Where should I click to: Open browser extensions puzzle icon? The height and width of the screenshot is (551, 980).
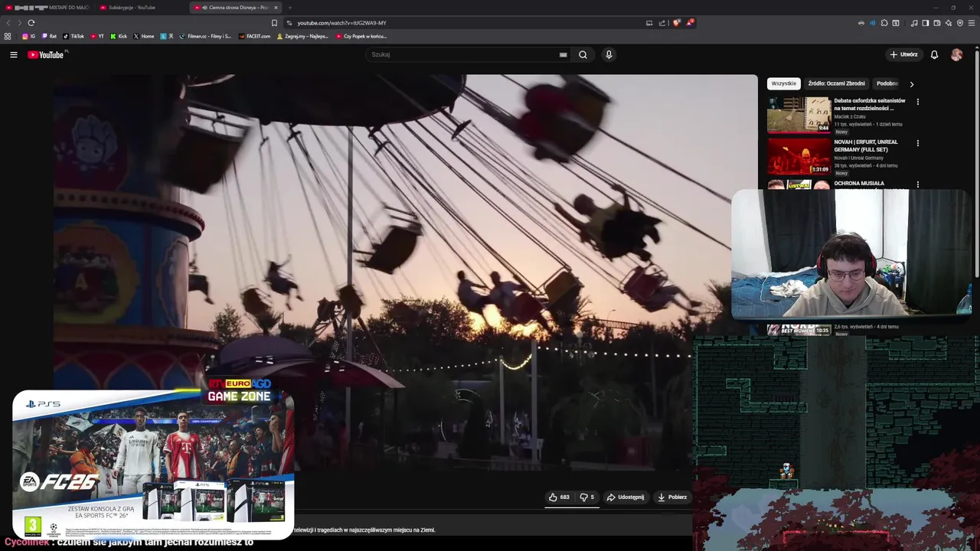[x=884, y=23]
